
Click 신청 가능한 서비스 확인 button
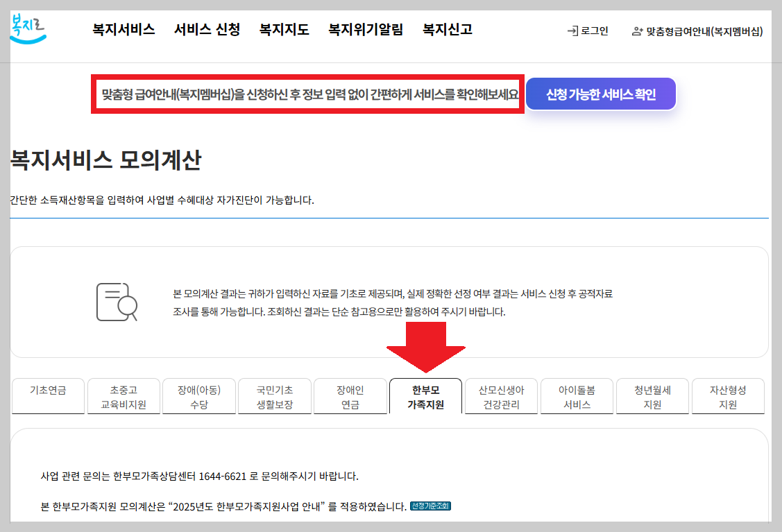601,94
